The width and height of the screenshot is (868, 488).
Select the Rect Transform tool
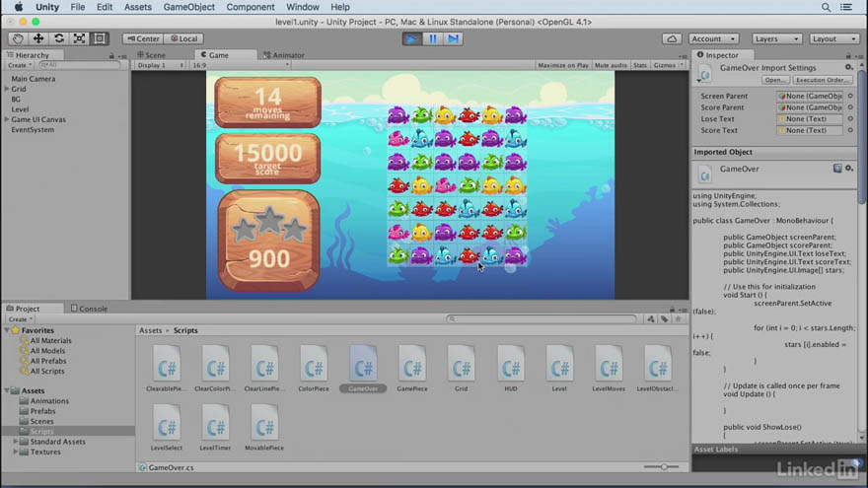pos(100,38)
